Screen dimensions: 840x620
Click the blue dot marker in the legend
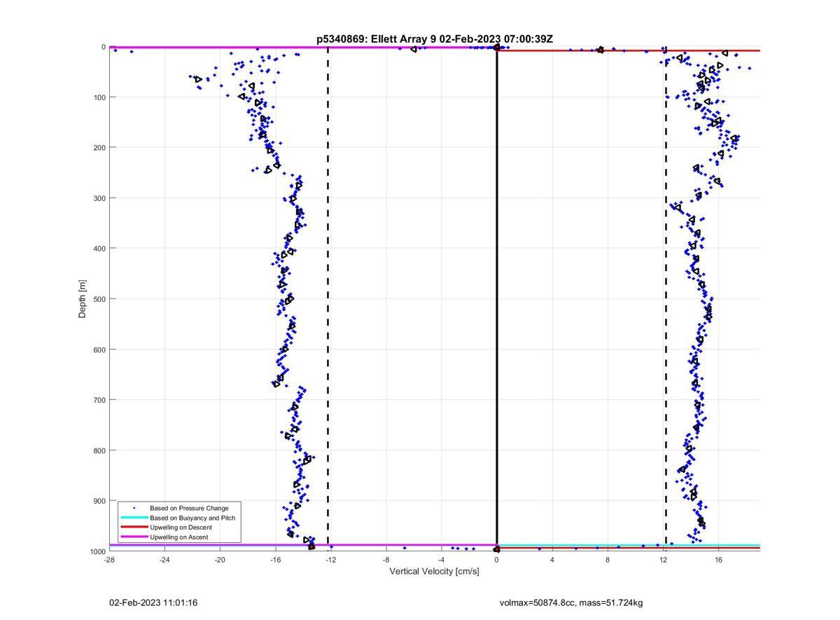click(134, 508)
